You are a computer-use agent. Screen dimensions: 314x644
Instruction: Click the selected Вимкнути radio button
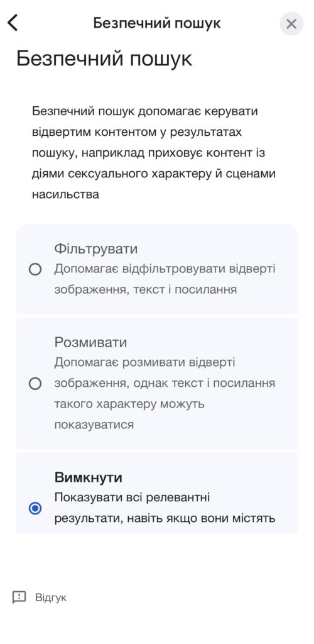click(x=35, y=508)
